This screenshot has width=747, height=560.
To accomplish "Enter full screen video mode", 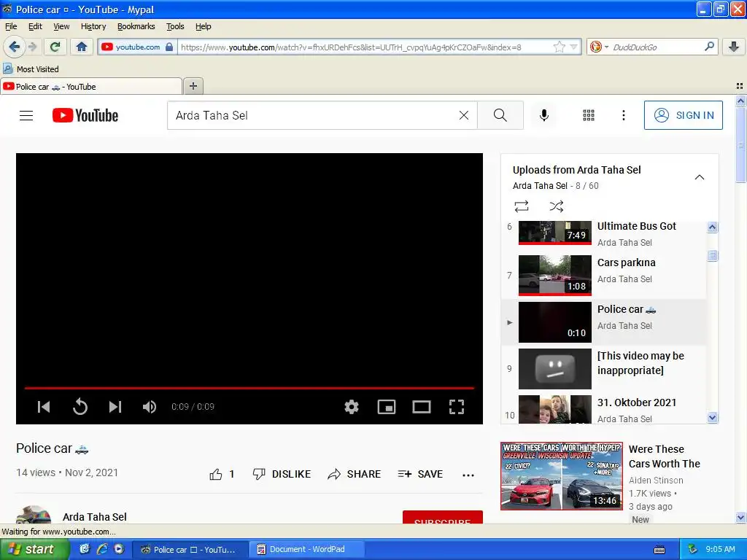I will click(x=457, y=407).
